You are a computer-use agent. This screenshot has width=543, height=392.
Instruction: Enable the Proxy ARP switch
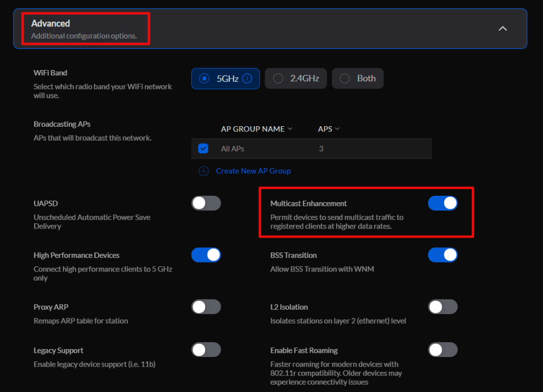click(x=206, y=307)
